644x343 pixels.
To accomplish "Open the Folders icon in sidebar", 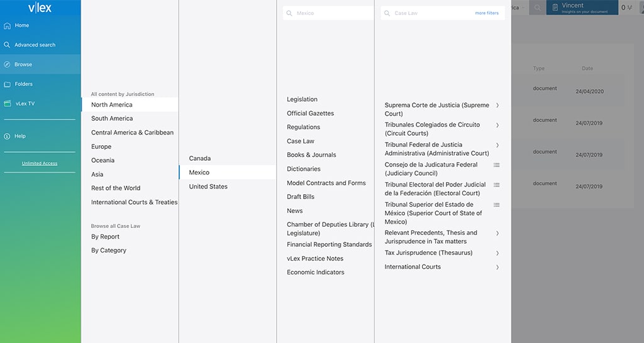I will pyautogui.click(x=7, y=84).
